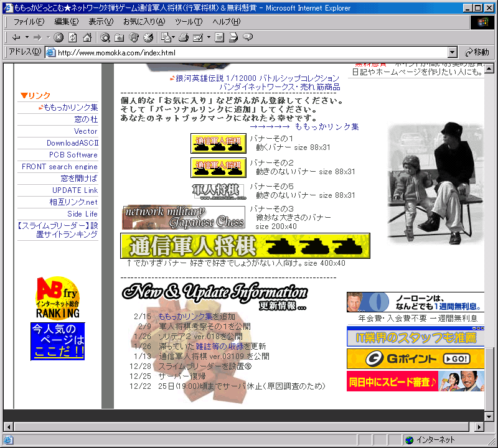
Task: Click the Windows logo throbber
Action: pos(482,22)
